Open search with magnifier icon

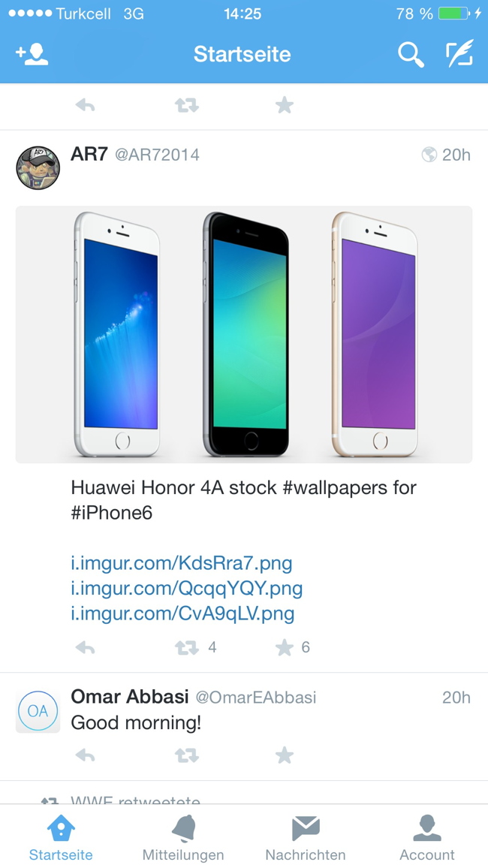pos(411,54)
